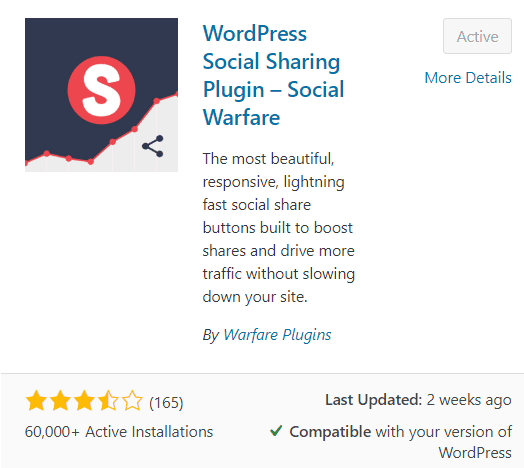Open the WordPress Social Sharing Plugin title
This screenshot has width=524, height=468.
coord(273,75)
